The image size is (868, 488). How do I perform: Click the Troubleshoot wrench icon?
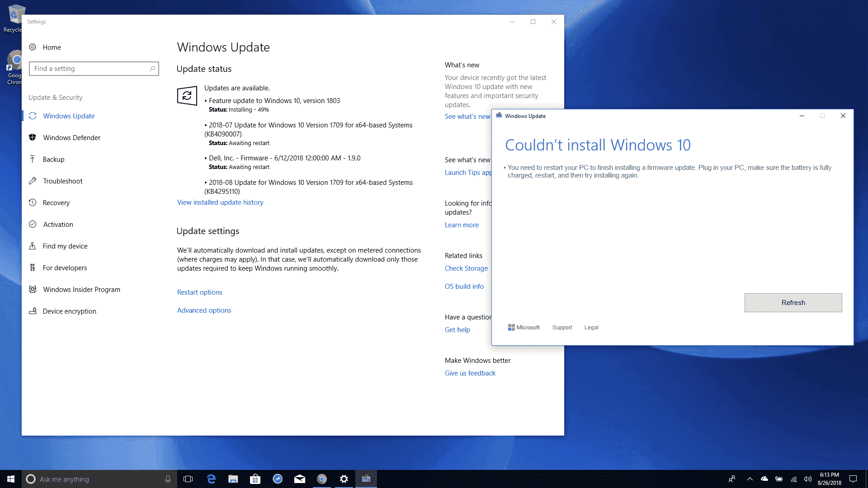click(33, 181)
